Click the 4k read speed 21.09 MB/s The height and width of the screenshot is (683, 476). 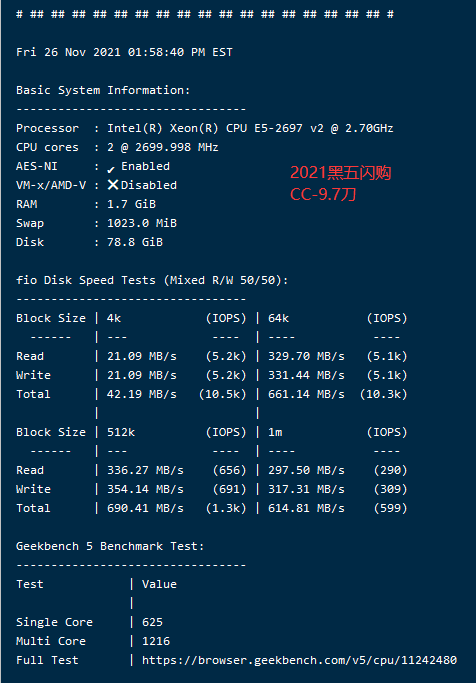tap(142, 356)
